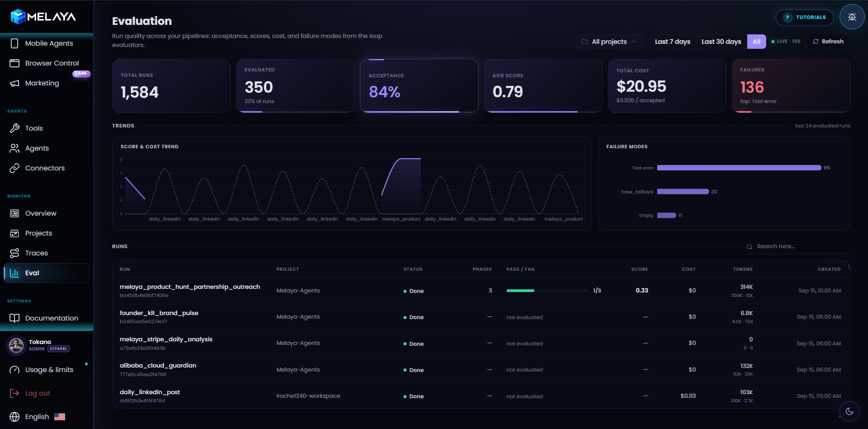Navigate to Marketing section
The image size is (868, 429).
pos(47,83)
